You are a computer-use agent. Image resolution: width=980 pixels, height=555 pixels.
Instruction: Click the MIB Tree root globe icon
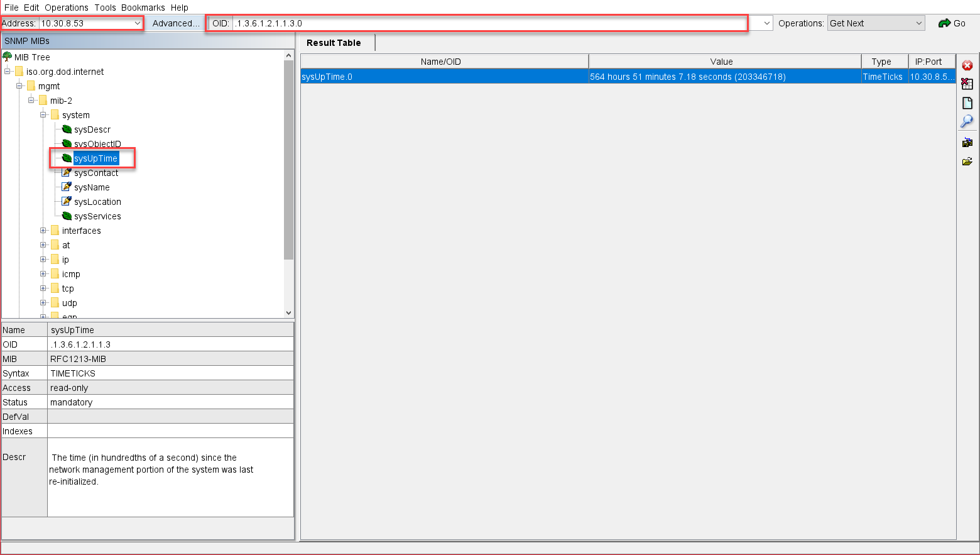tap(8, 57)
